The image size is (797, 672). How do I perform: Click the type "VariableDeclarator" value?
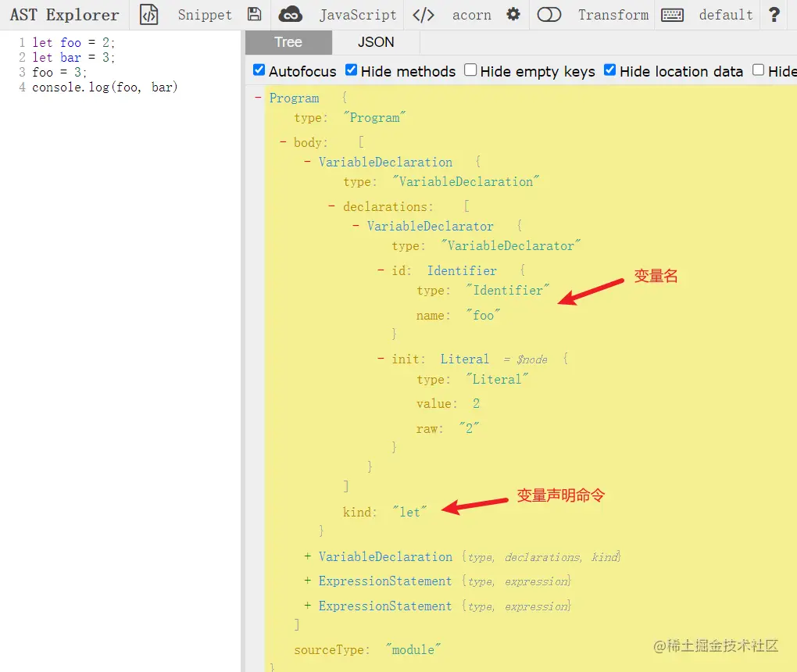[x=511, y=245]
